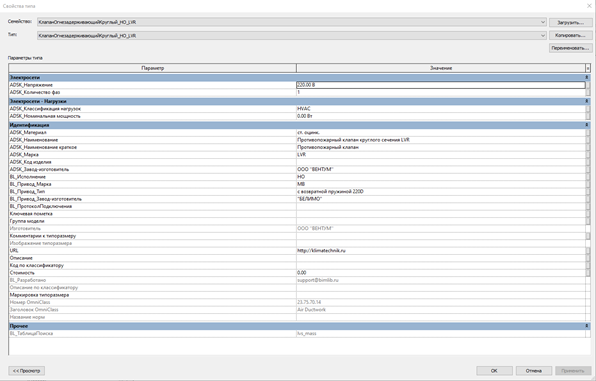The width and height of the screenshot is (596, 381).
Task: Click associate button for ADSK_Классификация нагрузок row
Action: click(x=588, y=109)
